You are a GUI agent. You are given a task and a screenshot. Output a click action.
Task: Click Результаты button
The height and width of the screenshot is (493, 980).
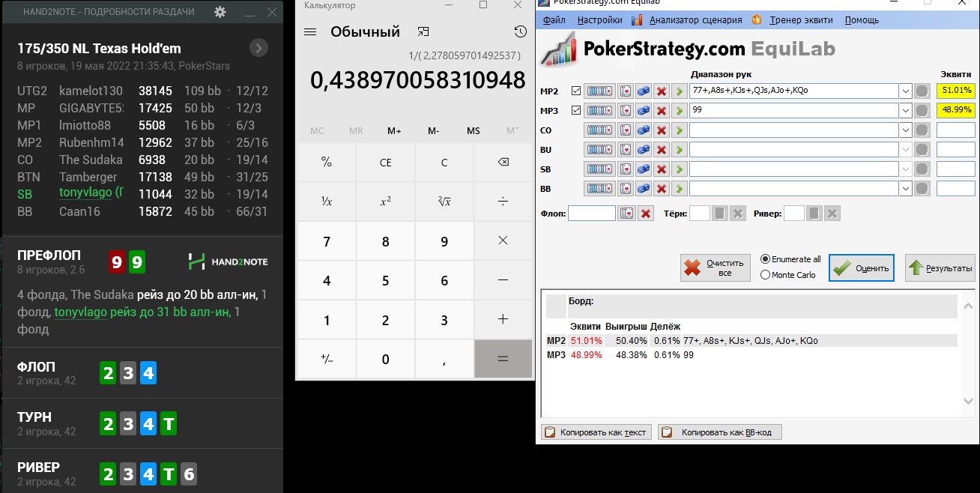click(940, 267)
